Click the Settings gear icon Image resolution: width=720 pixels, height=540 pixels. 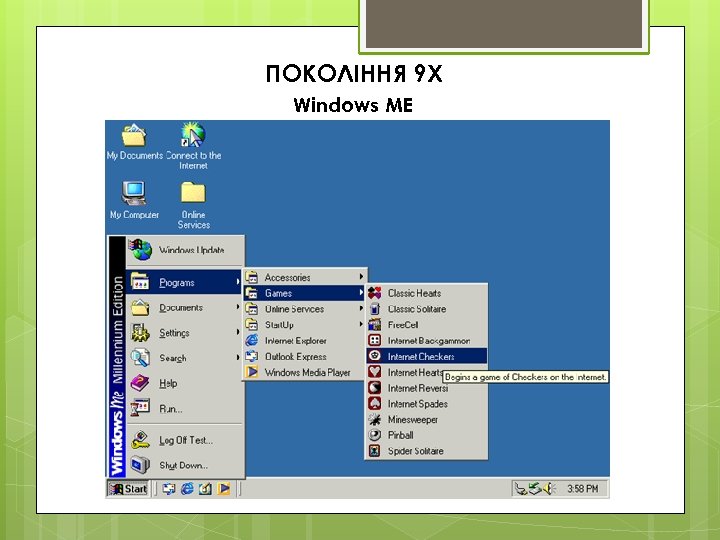[140, 332]
